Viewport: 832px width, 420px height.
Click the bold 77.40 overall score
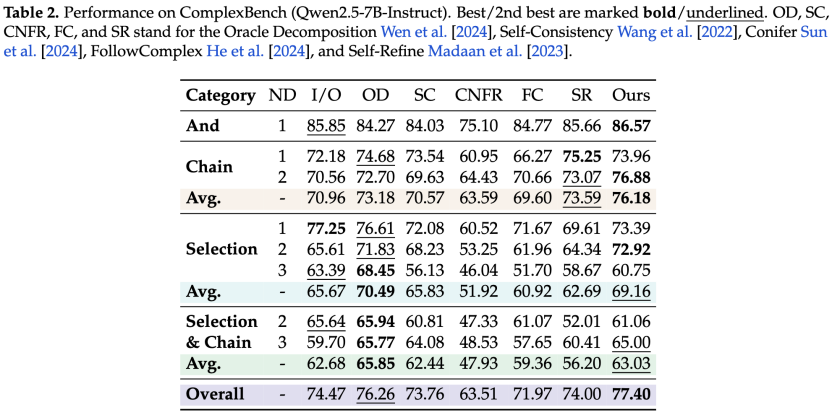[x=630, y=394]
